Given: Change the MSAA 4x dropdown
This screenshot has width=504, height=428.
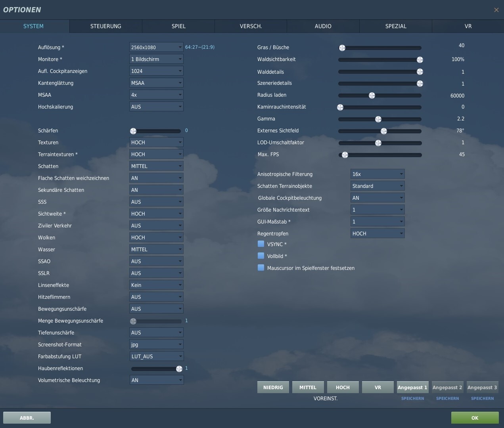Looking at the screenshot, I should tap(156, 95).
